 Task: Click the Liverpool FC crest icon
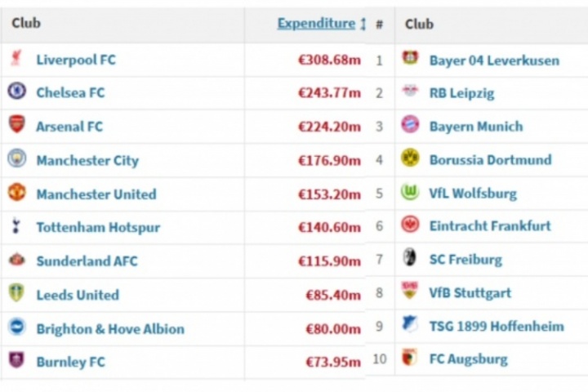16,59
